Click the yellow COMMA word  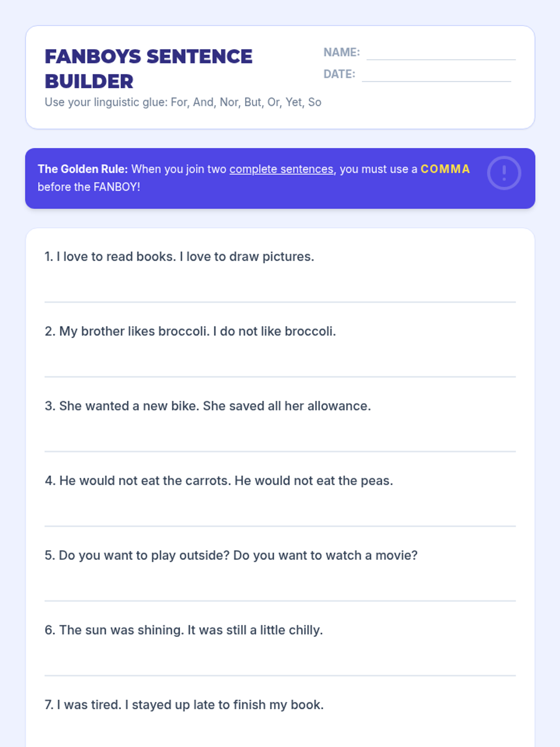click(445, 169)
